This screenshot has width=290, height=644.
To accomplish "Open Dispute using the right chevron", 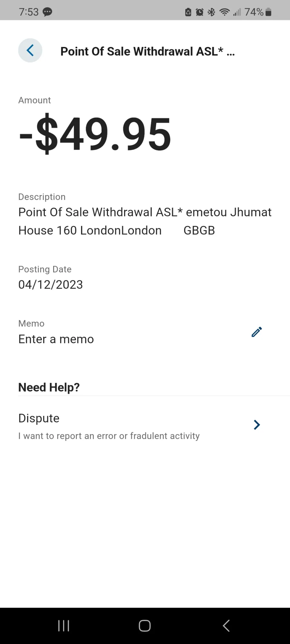I will (x=257, y=425).
